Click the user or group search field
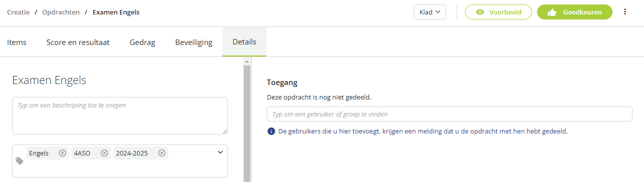The width and height of the screenshot is (644, 182). click(450, 114)
